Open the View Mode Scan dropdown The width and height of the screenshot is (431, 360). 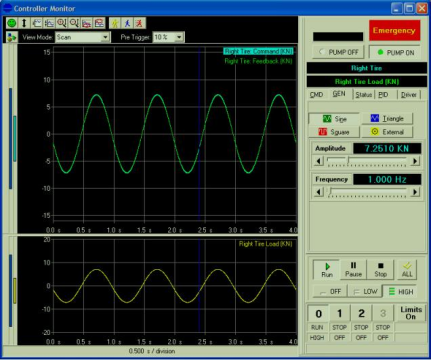(82, 37)
